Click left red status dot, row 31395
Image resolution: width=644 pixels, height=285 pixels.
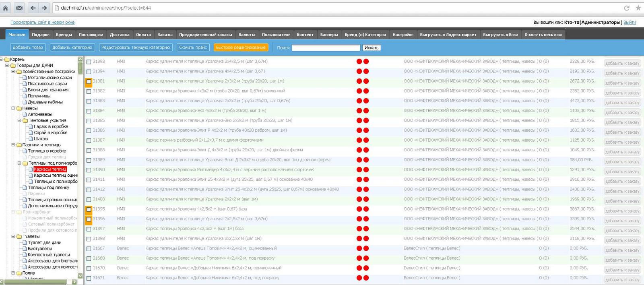[x=359, y=209]
